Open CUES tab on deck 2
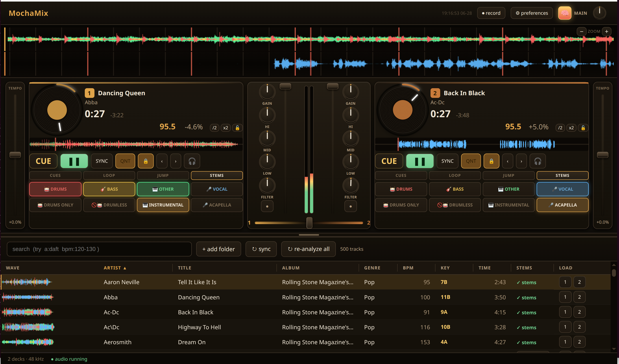The width and height of the screenshot is (619, 364). pos(401,175)
